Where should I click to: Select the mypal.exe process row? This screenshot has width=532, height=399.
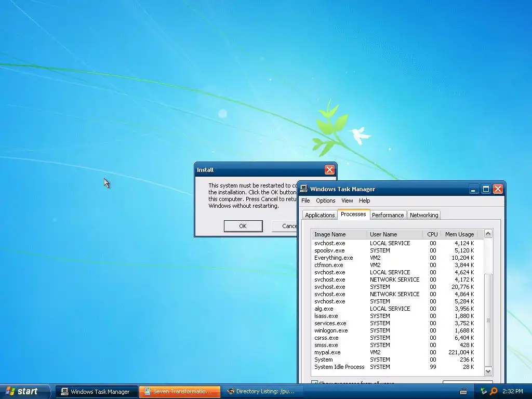pos(397,353)
